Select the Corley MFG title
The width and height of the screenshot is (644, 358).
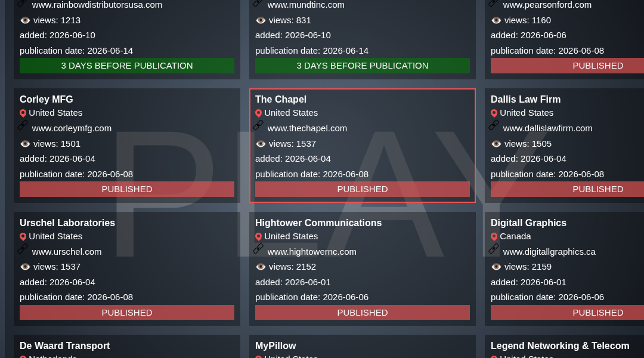pyautogui.click(x=47, y=100)
